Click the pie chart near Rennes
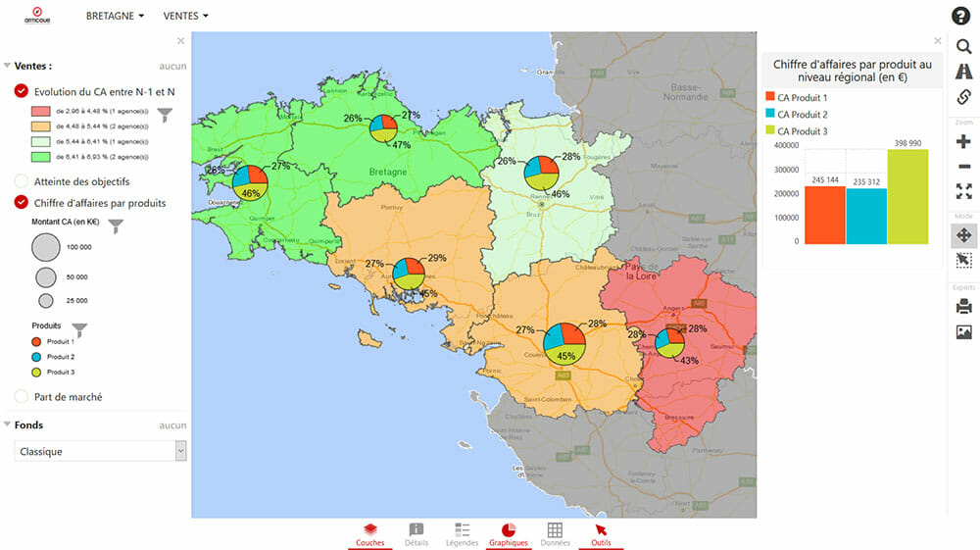Viewport: 980px width, 550px height. [541, 174]
